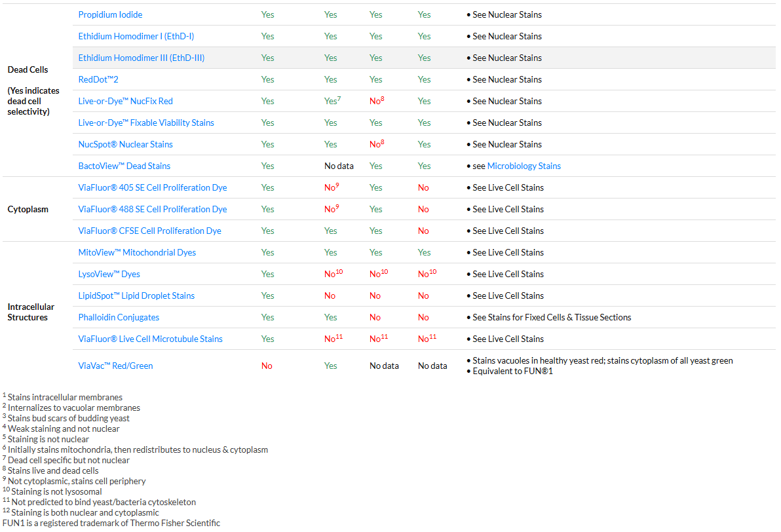781x532 pixels.
Task: Follow the Microbiology Stains link
Action: click(524, 166)
